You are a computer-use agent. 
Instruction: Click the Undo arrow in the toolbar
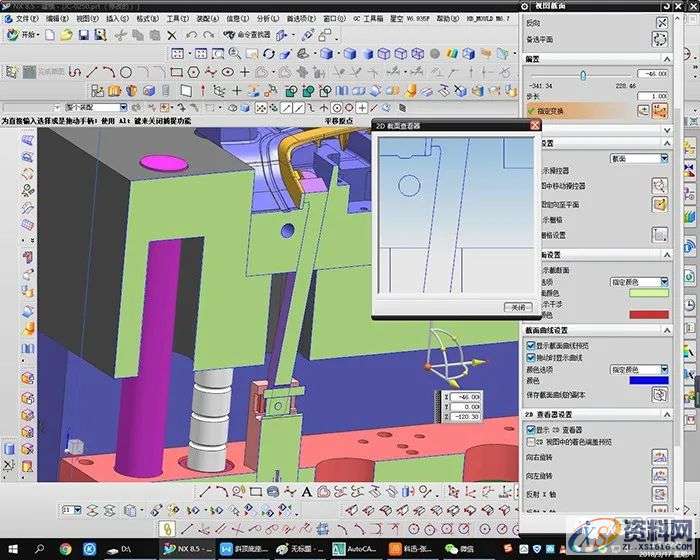point(190,35)
